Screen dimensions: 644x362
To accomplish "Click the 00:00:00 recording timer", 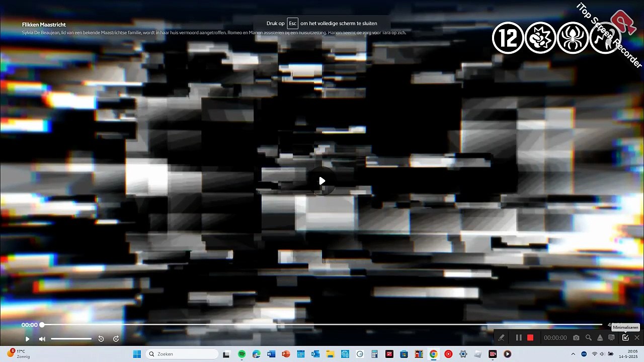I will [x=555, y=338].
